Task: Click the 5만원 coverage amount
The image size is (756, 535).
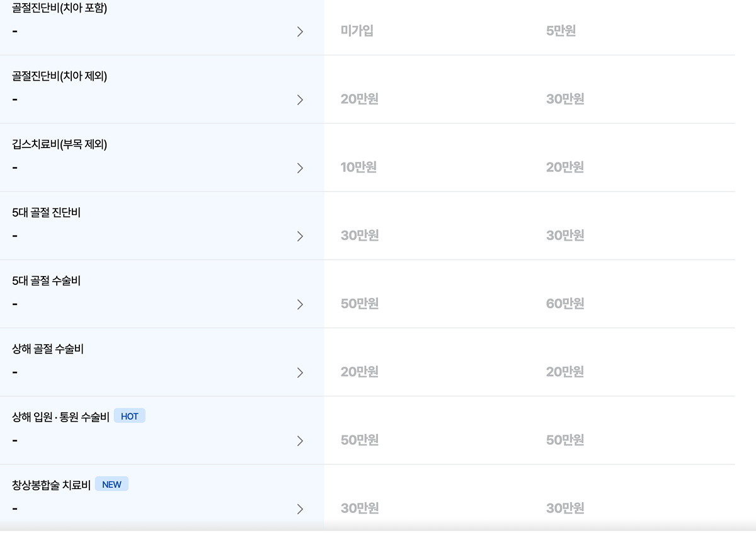Action: (x=561, y=31)
